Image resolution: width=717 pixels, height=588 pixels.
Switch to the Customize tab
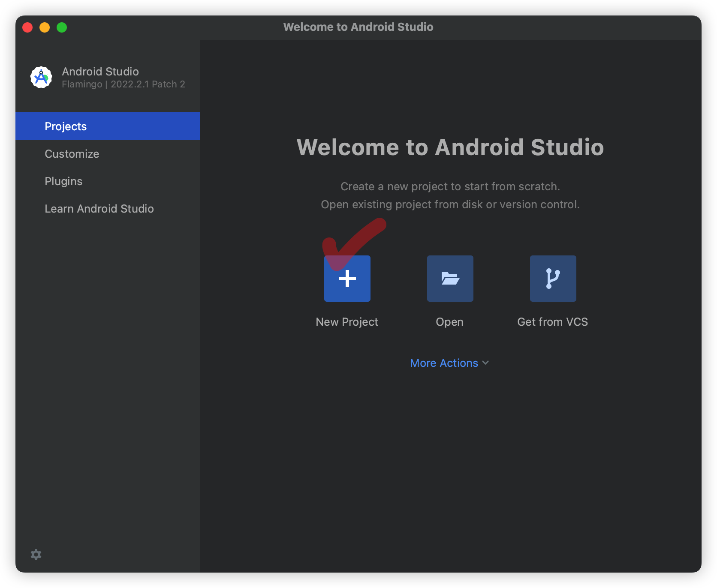tap(108, 154)
